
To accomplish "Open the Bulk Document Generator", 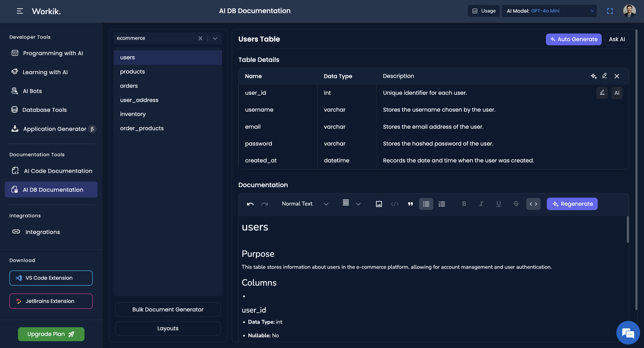I will click(x=168, y=309).
